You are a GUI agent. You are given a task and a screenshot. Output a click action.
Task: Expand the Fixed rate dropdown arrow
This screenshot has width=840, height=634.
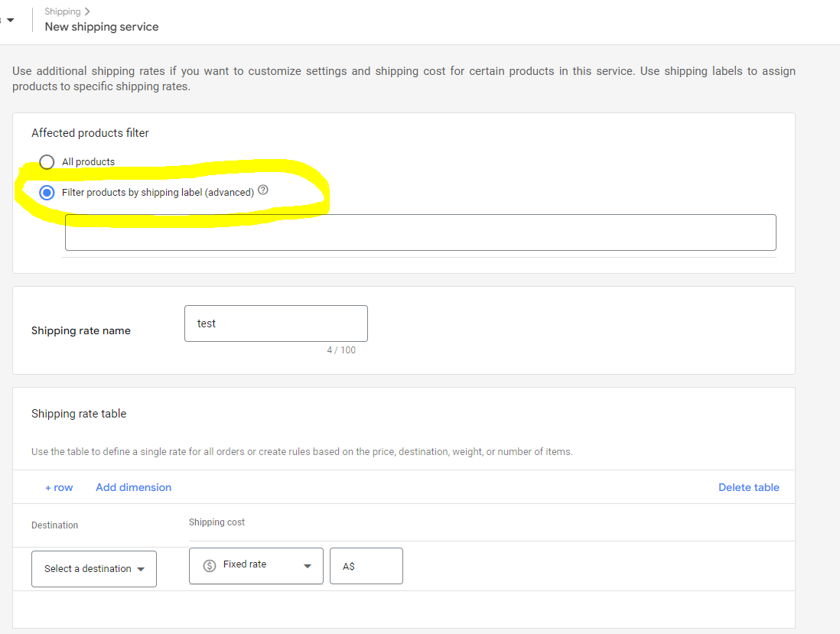[x=308, y=566]
